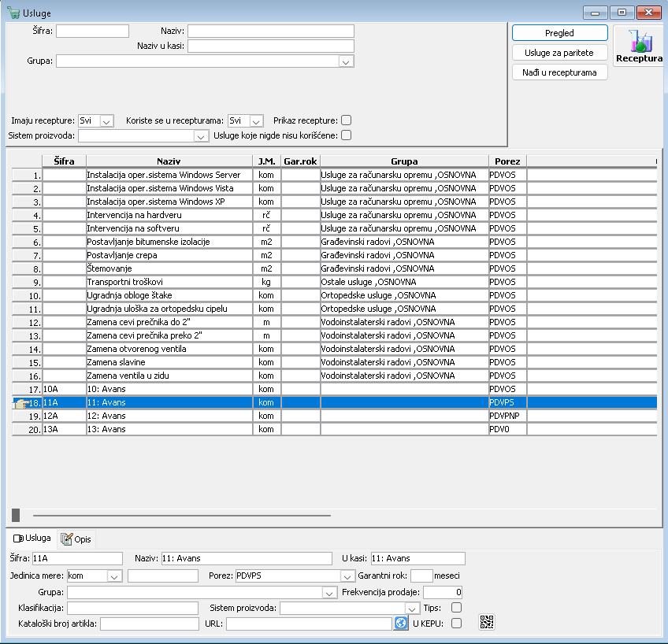
Task: Click the Šifra filter input field
Action: (92, 31)
